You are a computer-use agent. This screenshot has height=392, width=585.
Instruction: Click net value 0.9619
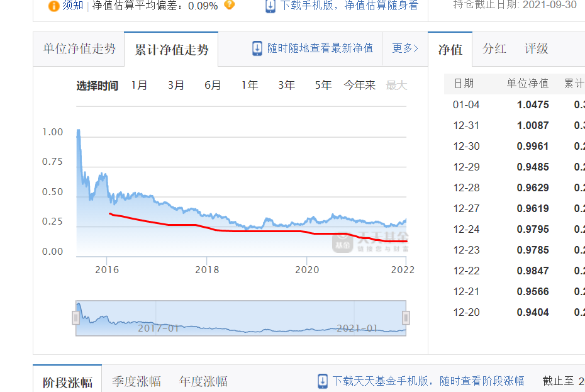tap(533, 208)
